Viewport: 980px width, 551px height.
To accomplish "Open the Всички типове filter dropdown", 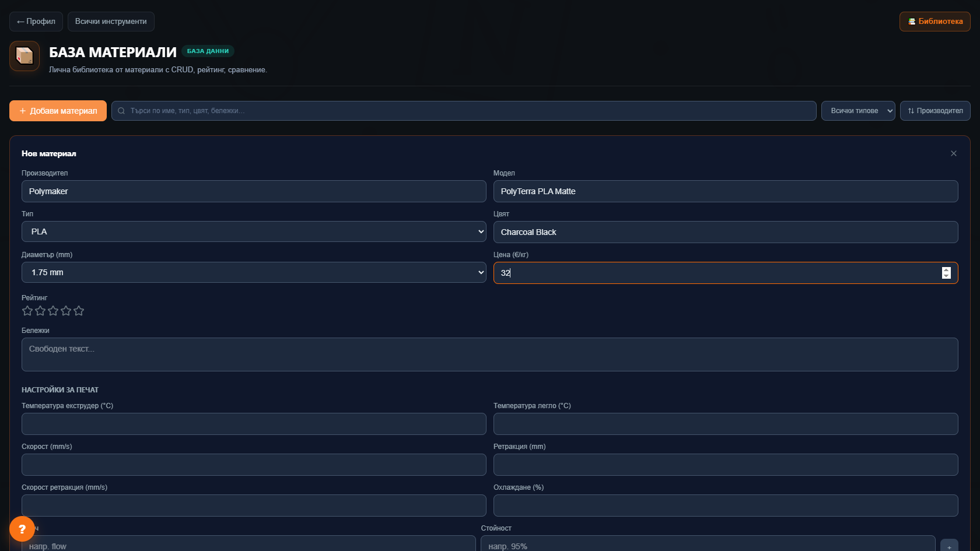I will tap(858, 111).
